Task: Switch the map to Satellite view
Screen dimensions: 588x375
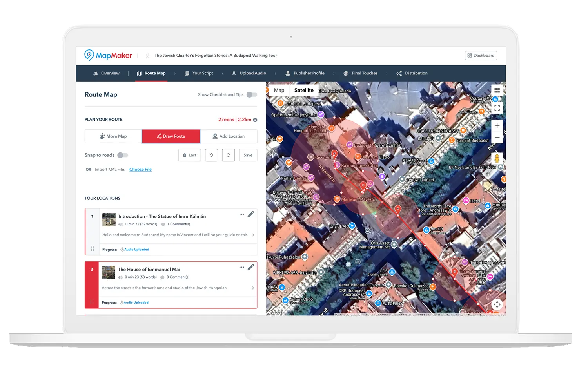Action: click(304, 90)
